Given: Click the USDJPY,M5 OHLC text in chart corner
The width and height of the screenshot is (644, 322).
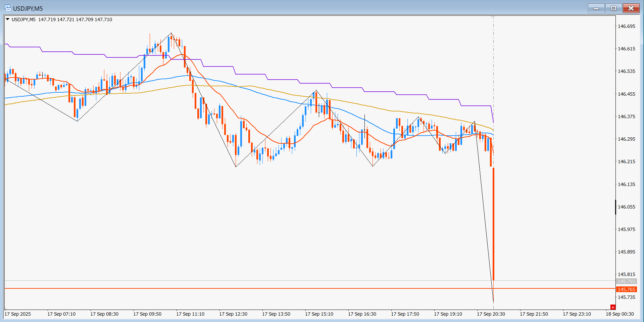Looking at the screenshot, I should coord(62,19).
